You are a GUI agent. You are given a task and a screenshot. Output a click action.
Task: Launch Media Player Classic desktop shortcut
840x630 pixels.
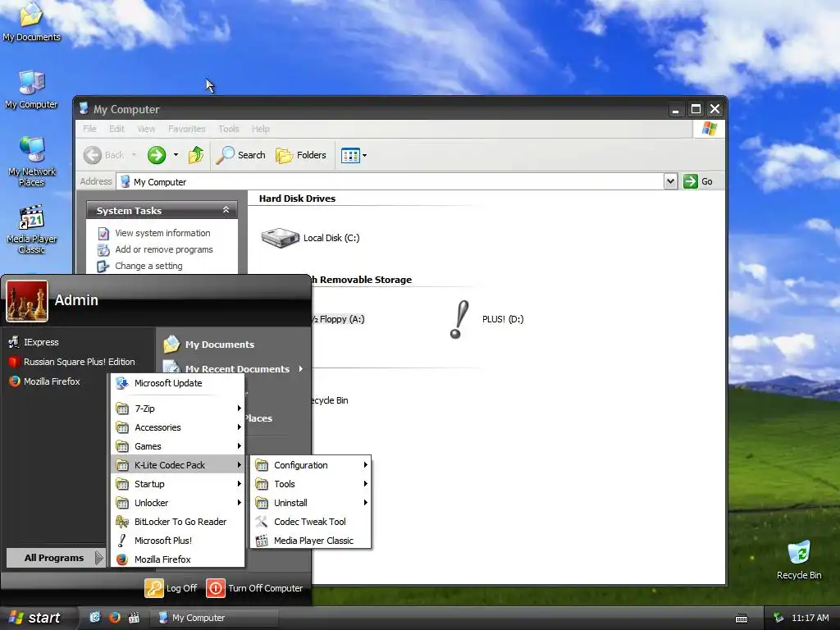(x=32, y=229)
